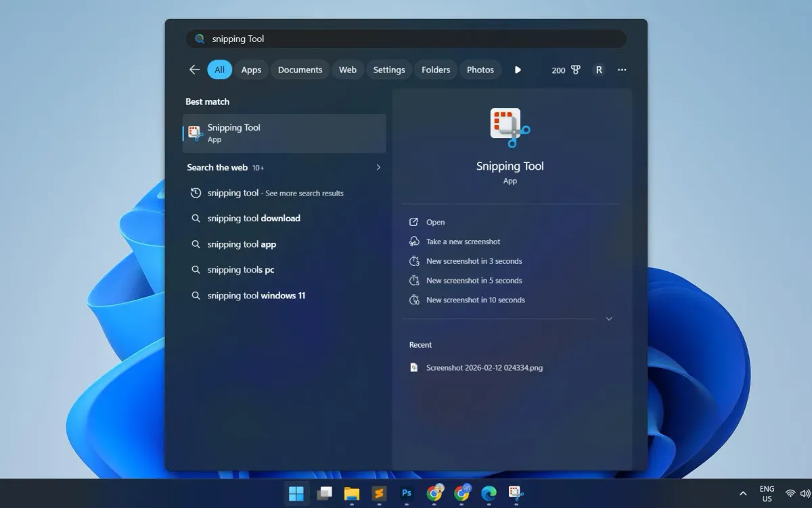Open the Snipping Tool best match result
The width and height of the screenshot is (812, 508).
284,133
